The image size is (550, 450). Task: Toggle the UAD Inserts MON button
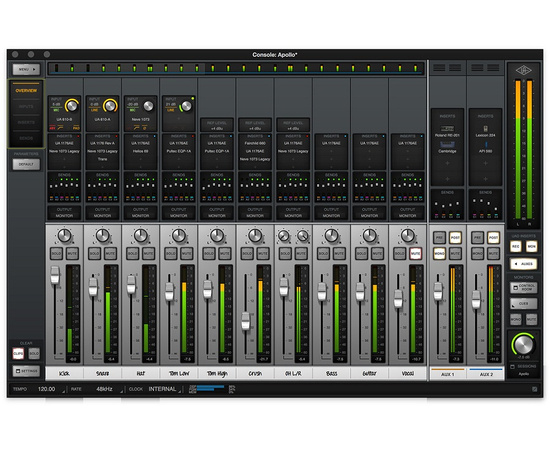[531, 246]
